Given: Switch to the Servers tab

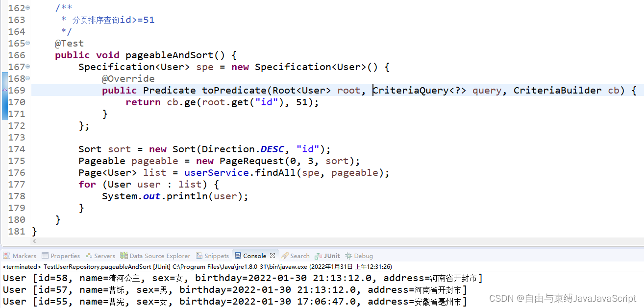Looking at the screenshot, I should [100, 256].
